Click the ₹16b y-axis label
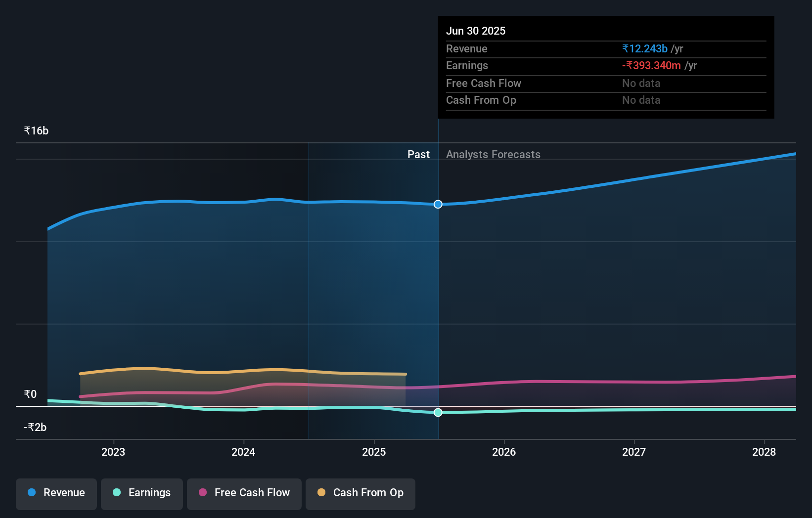812x518 pixels. pyautogui.click(x=36, y=131)
